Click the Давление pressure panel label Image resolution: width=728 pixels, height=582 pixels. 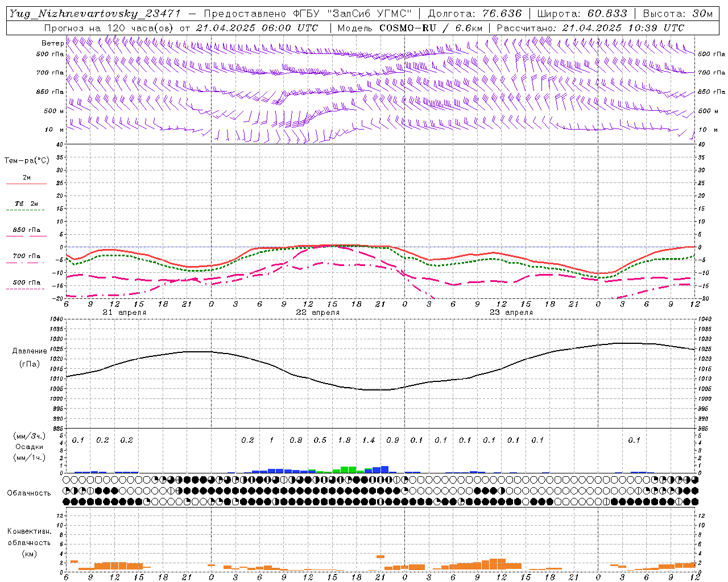30,351
